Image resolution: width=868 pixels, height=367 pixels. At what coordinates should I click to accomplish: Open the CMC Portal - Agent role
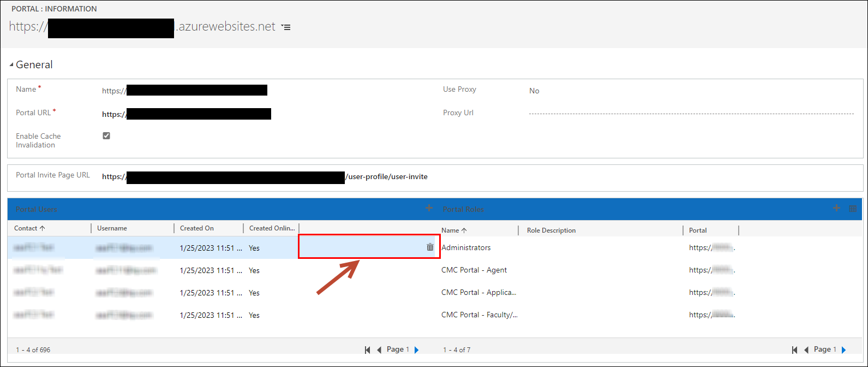(474, 270)
